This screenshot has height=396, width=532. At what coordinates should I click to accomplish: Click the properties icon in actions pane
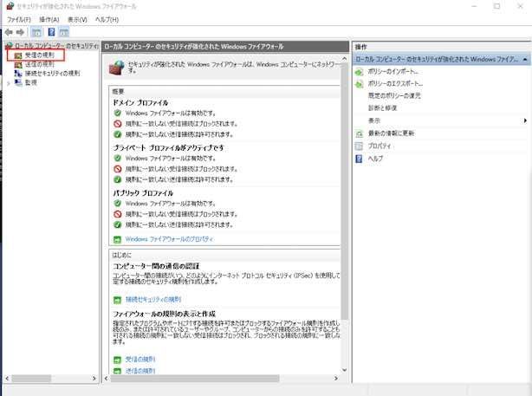tap(359, 146)
